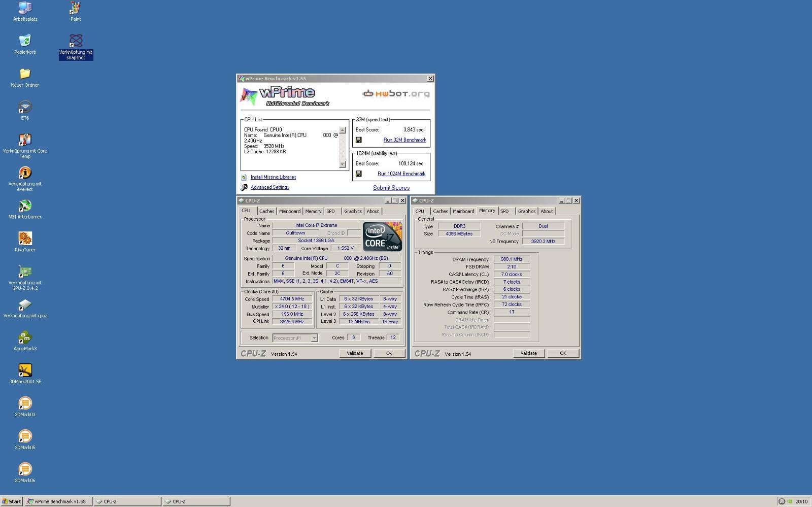Open Advanced Settings link in wPrime
Screen dimensions: 812x507
click(269, 187)
